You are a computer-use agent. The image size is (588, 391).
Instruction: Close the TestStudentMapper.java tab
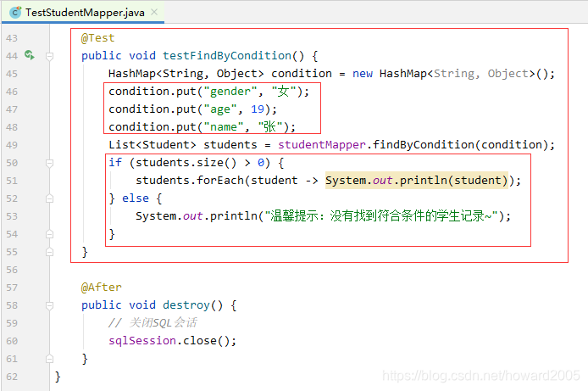(x=154, y=13)
